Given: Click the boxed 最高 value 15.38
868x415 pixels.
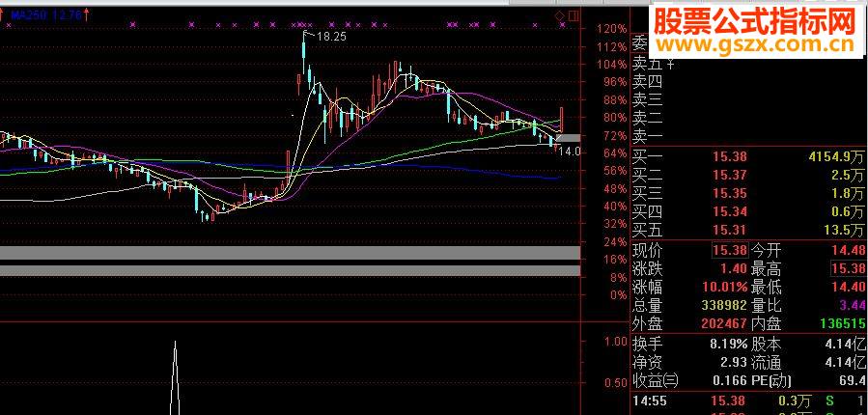Looking at the screenshot, I should pos(848,269).
